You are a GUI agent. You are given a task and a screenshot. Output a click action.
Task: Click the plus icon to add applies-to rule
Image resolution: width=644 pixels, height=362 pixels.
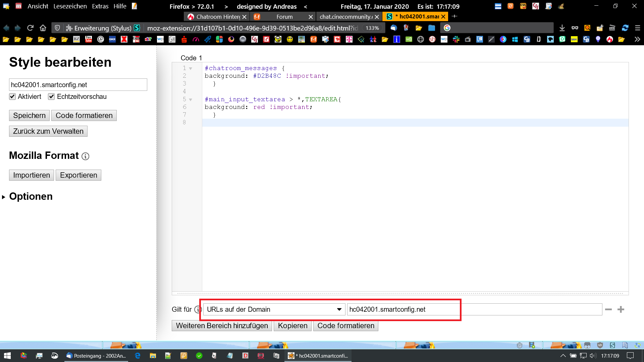pos(621,309)
